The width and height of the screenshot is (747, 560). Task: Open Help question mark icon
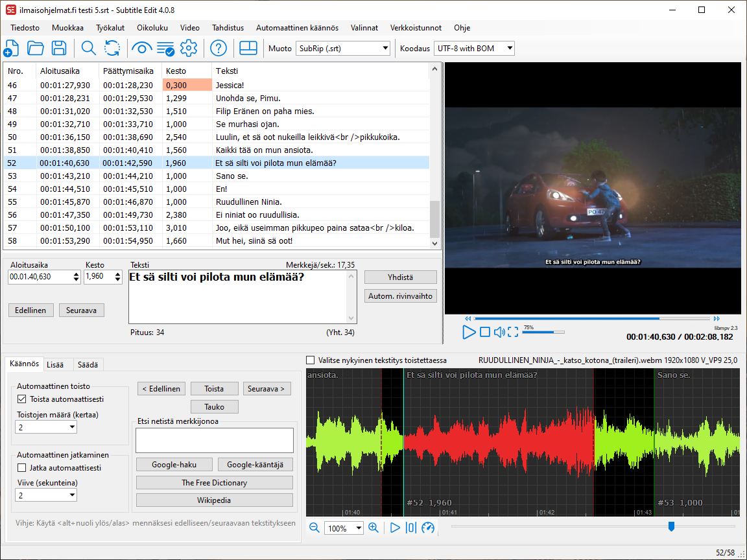point(218,48)
